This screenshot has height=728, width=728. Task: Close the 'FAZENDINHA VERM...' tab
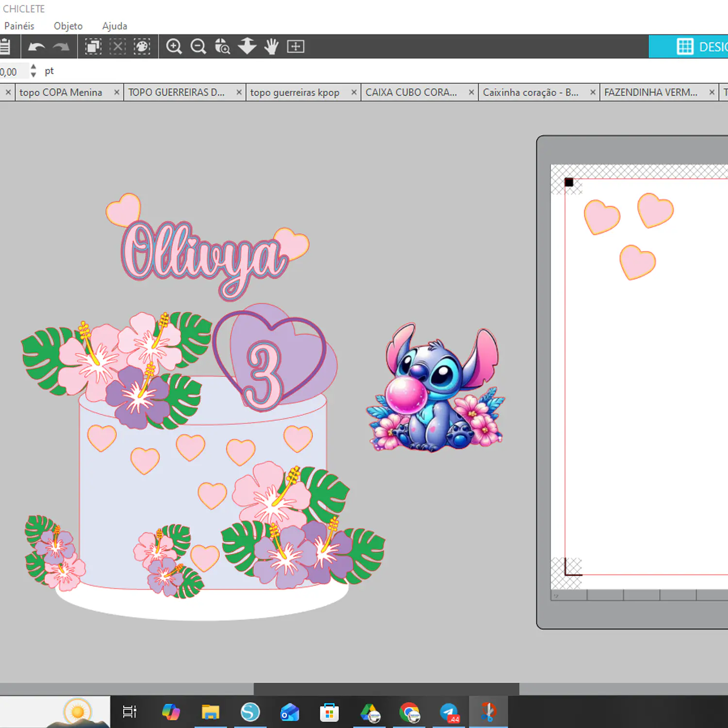(x=712, y=92)
